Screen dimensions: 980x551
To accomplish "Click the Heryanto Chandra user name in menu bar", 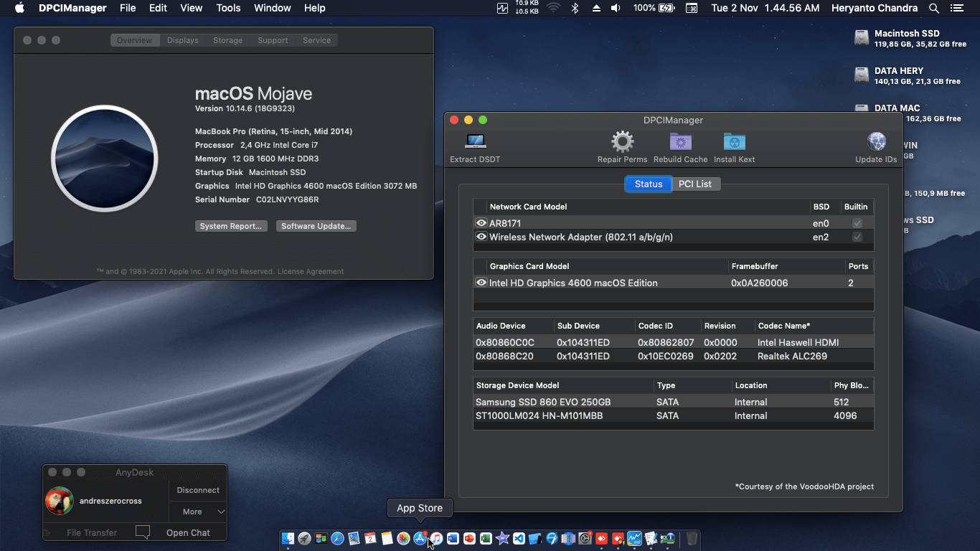I will point(874,8).
